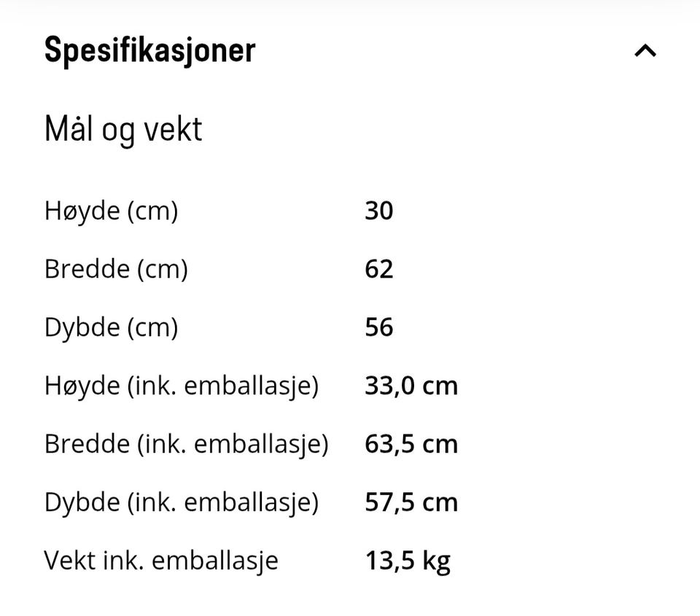Click Vekt ink. emballasje label
Image resolution: width=700 pixels, height=616 pixels.
[161, 561]
